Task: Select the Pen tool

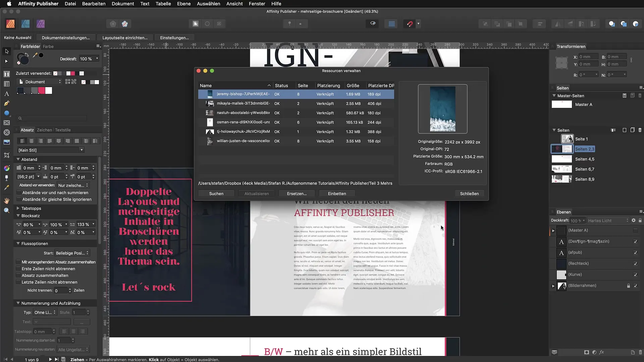Action: pos(7,103)
